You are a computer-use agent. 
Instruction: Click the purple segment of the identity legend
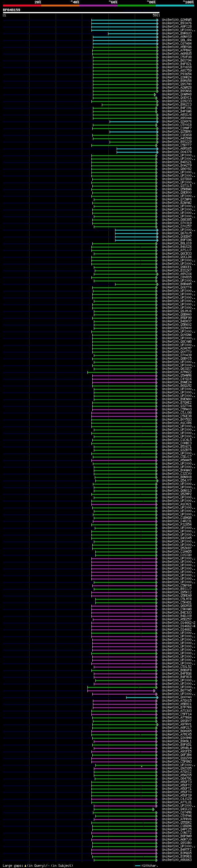pos(99,6)
